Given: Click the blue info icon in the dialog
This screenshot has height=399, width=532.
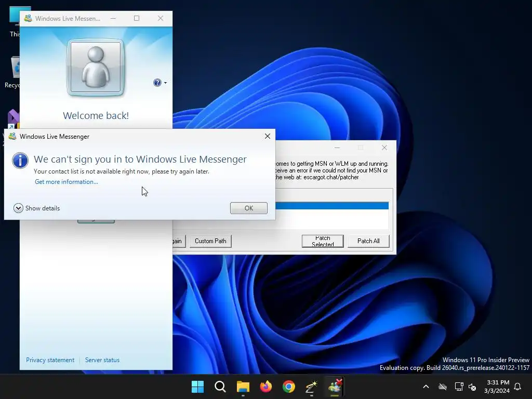Looking at the screenshot, I should click(x=20, y=161).
